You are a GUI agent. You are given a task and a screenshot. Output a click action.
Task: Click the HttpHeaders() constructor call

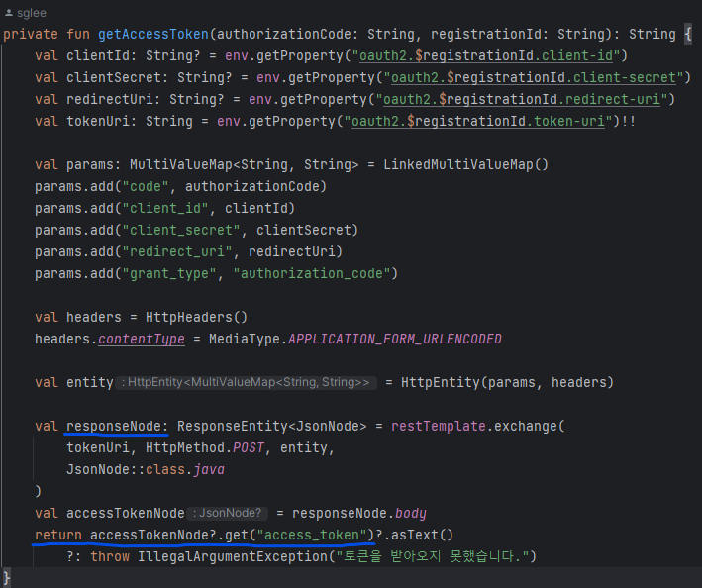point(197,318)
